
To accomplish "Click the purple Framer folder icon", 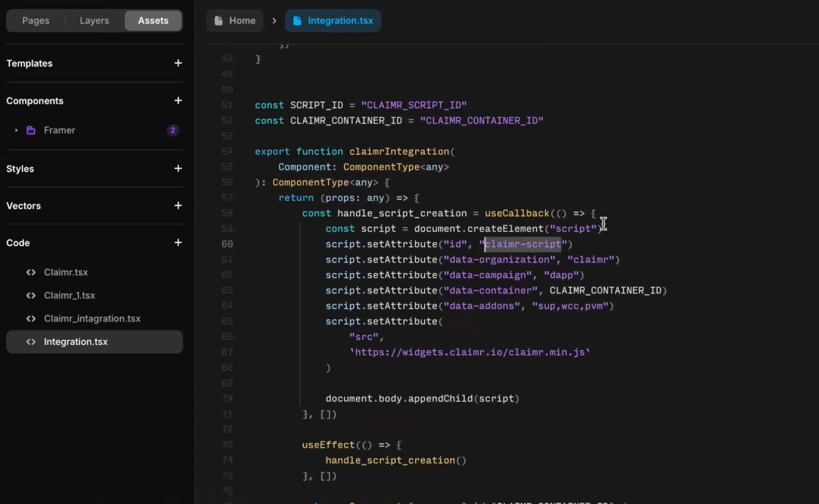I will point(31,130).
